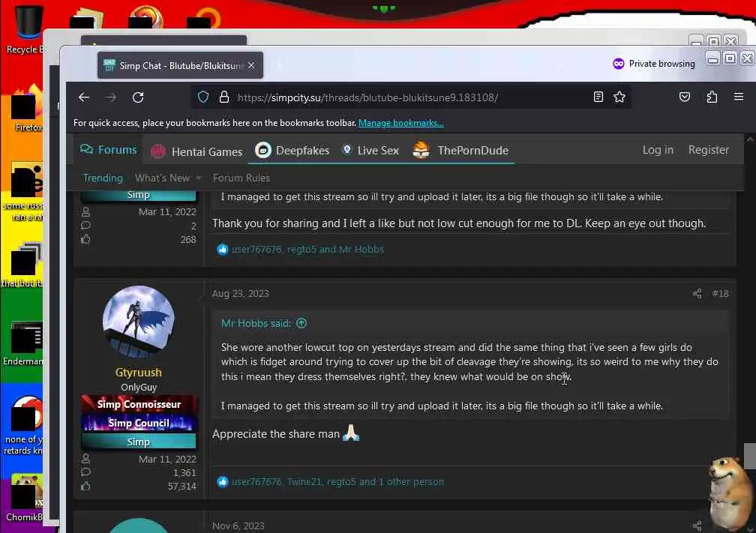The image size is (756, 533).
Task: Show site info via the padlock icon
Action: click(x=224, y=97)
